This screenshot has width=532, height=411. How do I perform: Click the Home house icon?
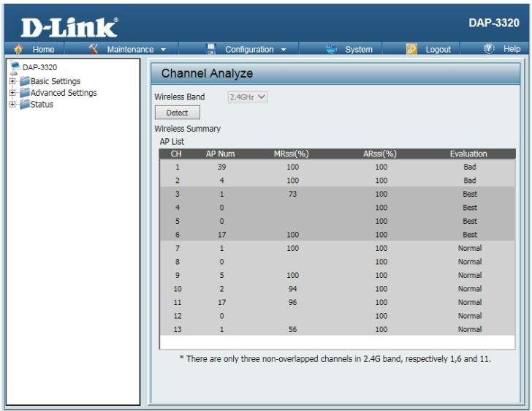click(18, 49)
